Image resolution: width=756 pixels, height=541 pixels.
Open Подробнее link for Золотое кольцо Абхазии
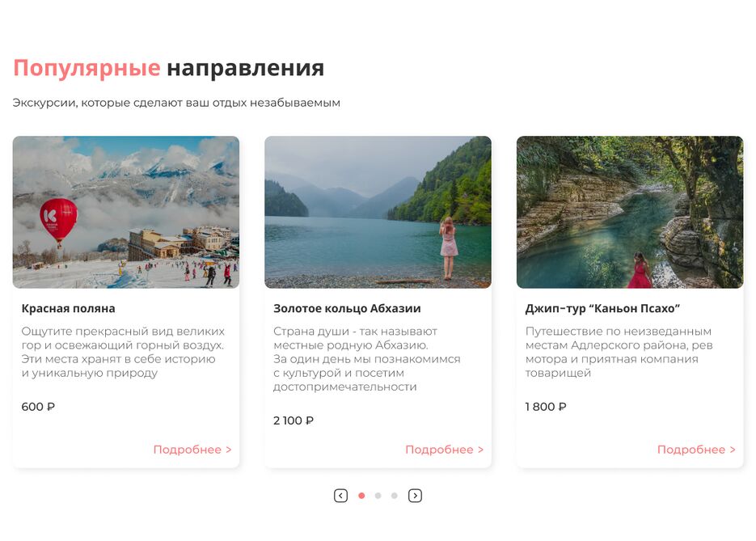coord(445,450)
